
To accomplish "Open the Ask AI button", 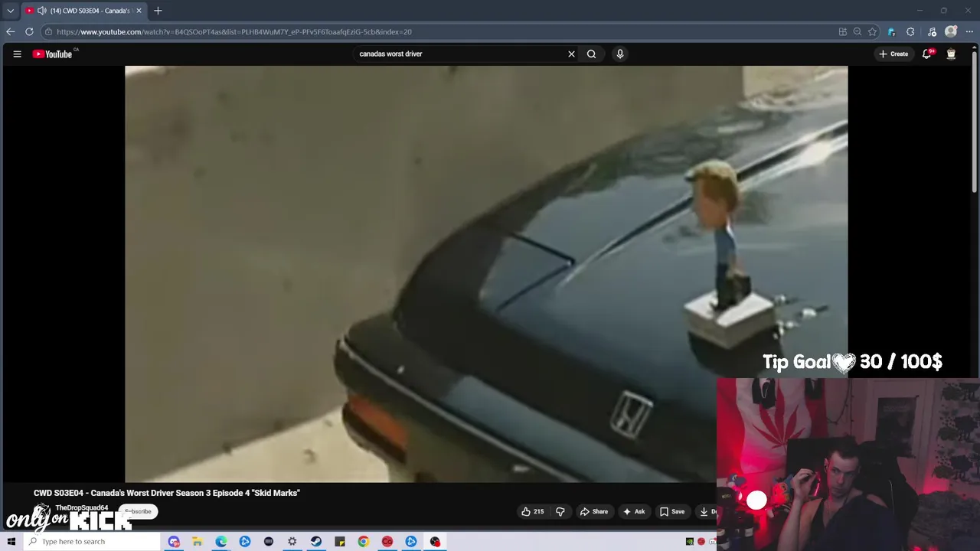I will tap(634, 511).
